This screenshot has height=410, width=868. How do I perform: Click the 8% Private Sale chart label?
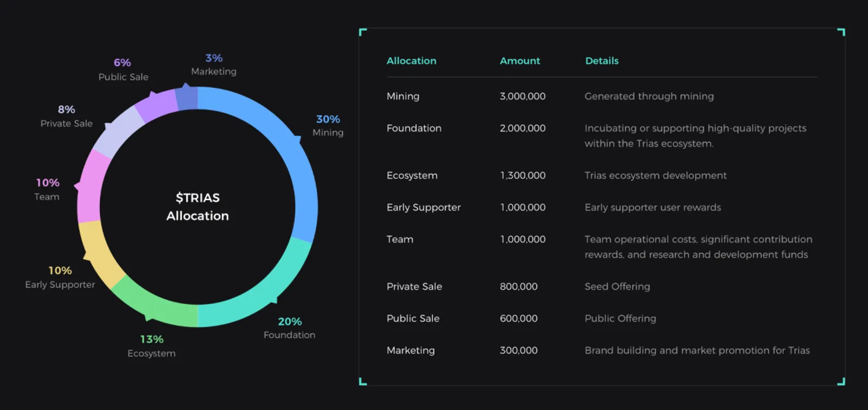pos(66,116)
